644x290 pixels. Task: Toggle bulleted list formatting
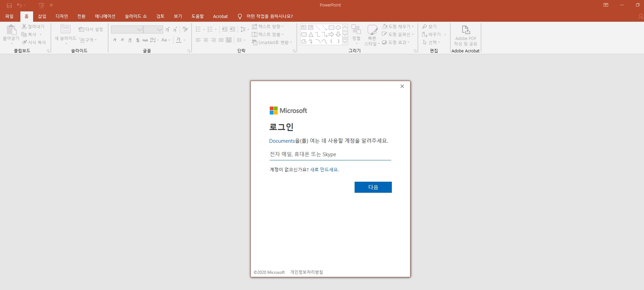[198, 29]
